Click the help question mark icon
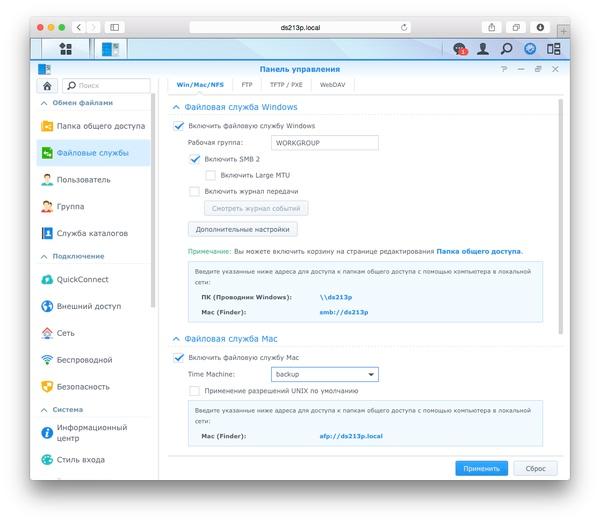This screenshot has height=523, width=600. [504, 69]
